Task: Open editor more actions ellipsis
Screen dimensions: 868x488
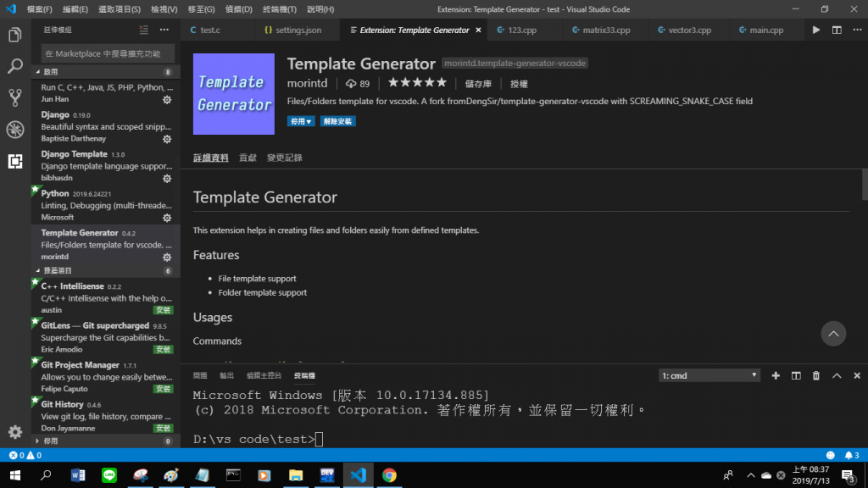Action: (857, 30)
